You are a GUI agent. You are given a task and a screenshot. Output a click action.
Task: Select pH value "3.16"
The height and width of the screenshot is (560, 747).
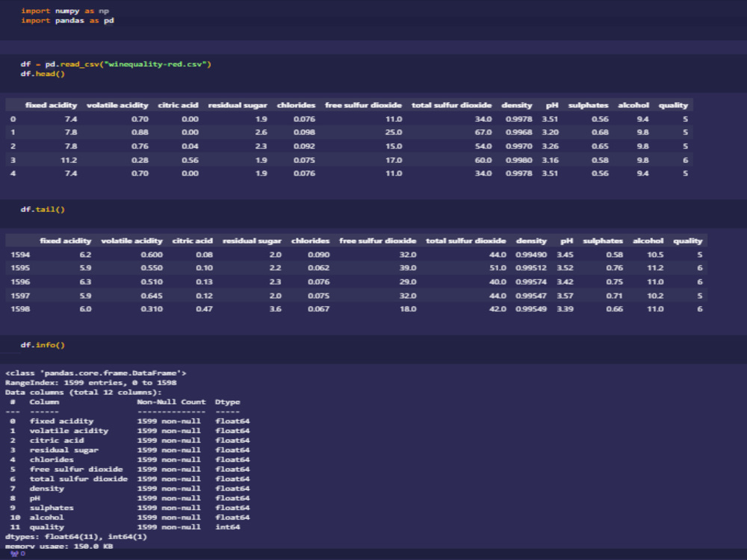[x=550, y=161]
